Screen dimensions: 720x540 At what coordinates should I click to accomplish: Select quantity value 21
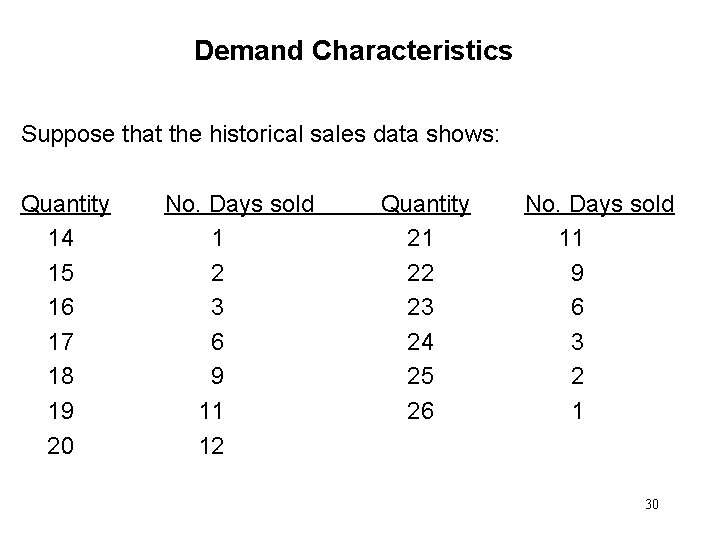421,239
